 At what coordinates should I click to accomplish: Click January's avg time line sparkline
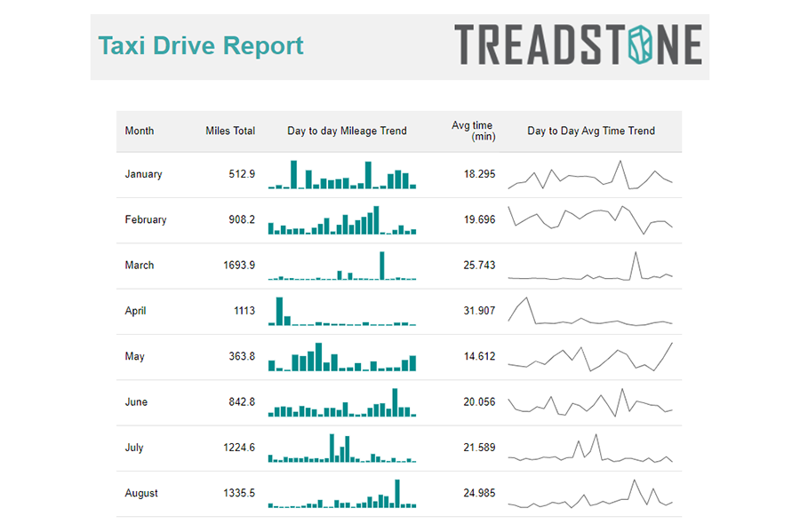(590, 174)
